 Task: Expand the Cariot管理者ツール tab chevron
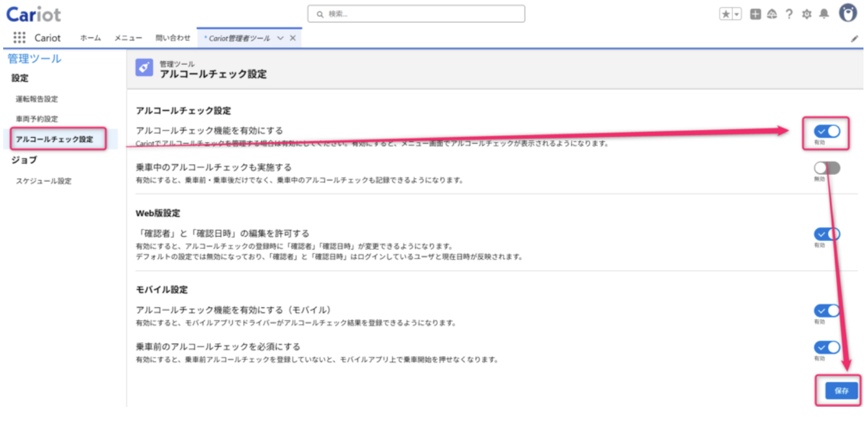click(x=280, y=38)
